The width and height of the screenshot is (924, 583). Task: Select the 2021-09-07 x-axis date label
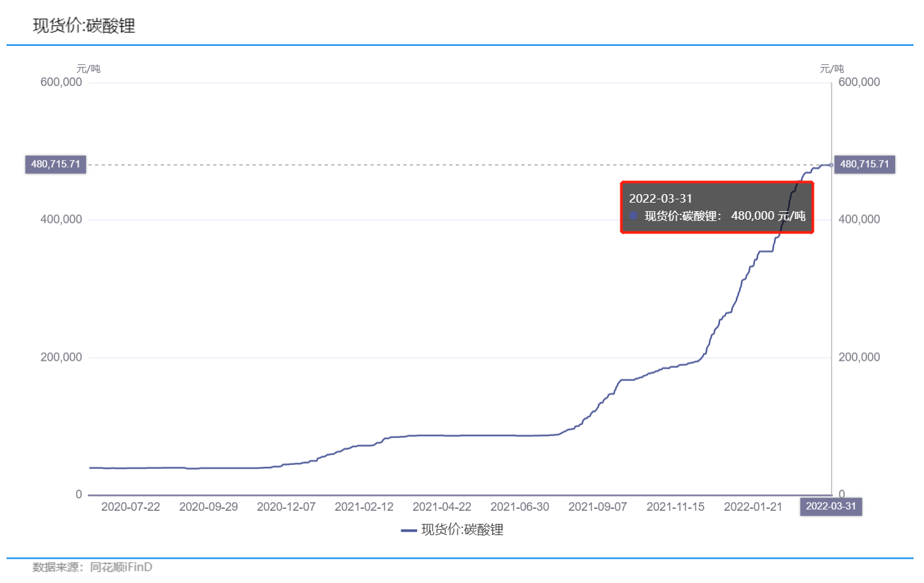[x=597, y=507]
